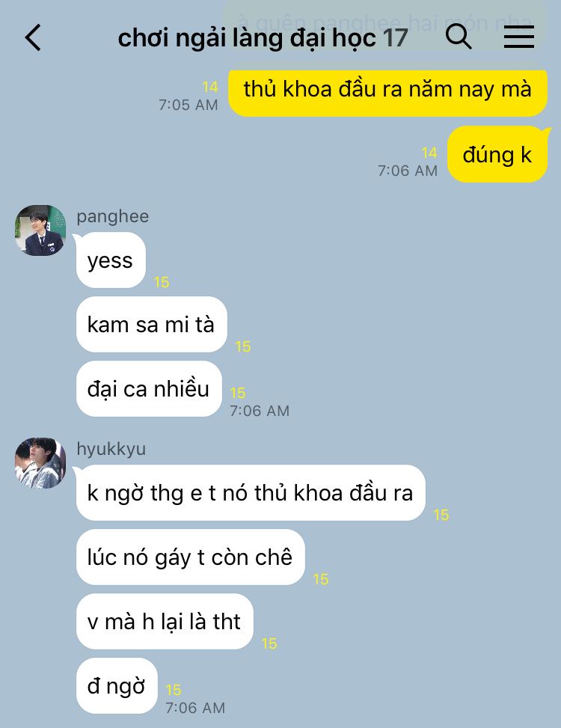Select the message kam sa mi tà
Viewport: 561px width, 728px height.
[x=151, y=324]
